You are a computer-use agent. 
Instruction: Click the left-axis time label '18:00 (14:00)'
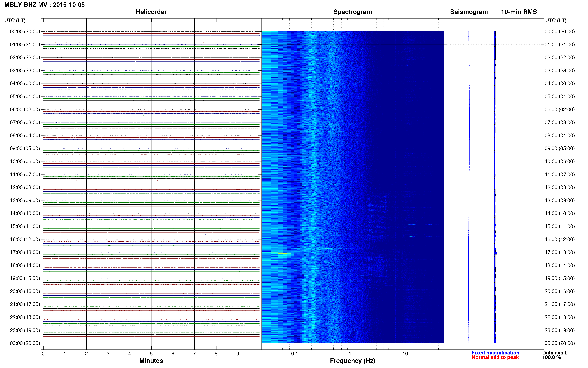pyautogui.click(x=25, y=265)
